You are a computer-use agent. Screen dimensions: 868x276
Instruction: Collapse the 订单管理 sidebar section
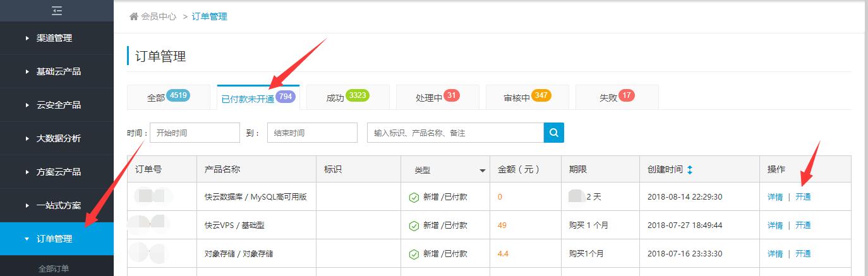point(54,239)
